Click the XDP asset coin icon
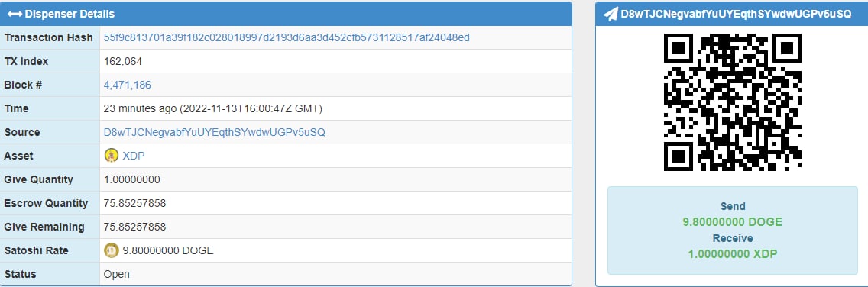The image size is (868, 287). click(x=112, y=156)
